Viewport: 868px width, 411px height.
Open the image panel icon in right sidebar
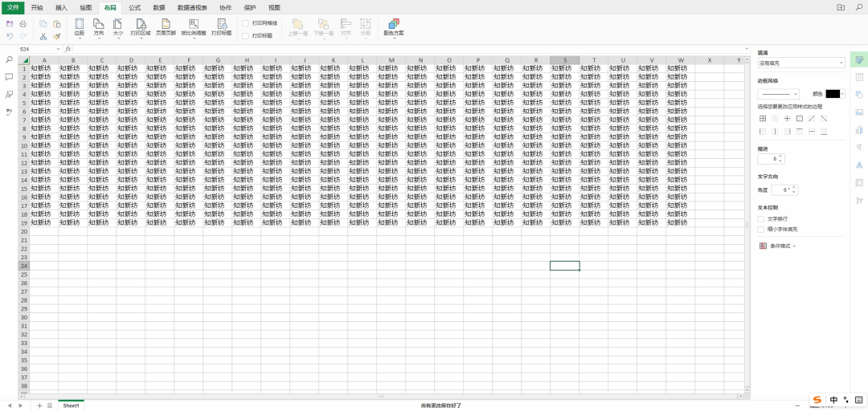(x=859, y=112)
